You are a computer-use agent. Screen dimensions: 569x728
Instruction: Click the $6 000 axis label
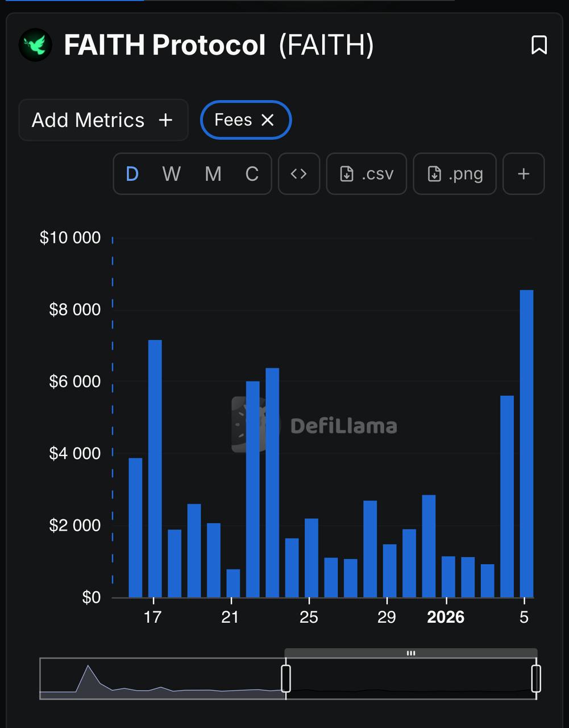(74, 382)
